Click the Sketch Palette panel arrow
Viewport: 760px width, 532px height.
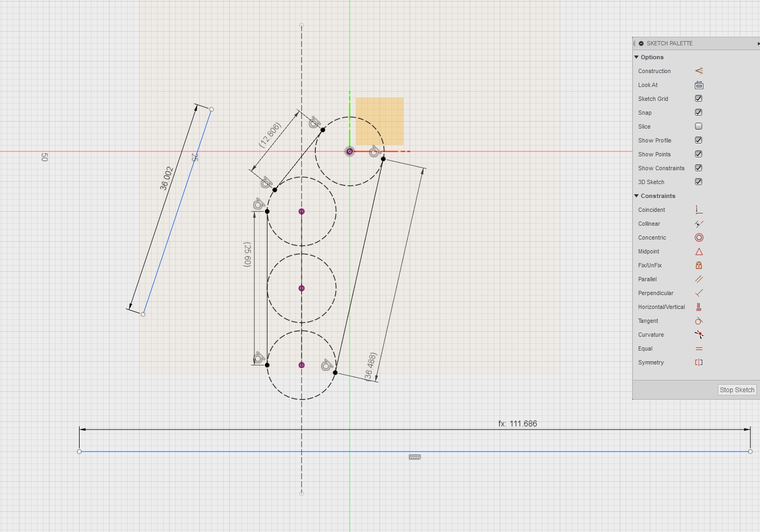pyautogui.click(x=758, y=43)
